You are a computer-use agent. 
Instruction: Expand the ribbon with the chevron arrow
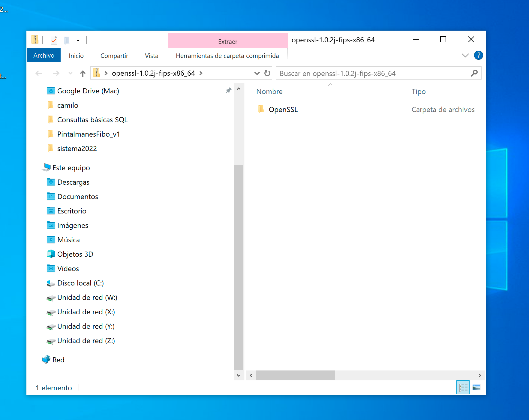pos(465,55)
